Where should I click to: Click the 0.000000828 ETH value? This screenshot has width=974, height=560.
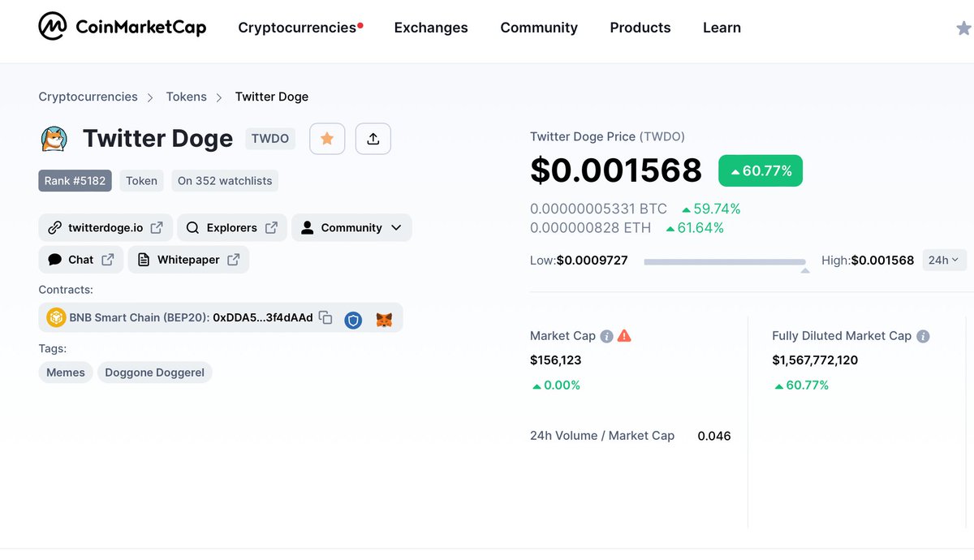590,228
